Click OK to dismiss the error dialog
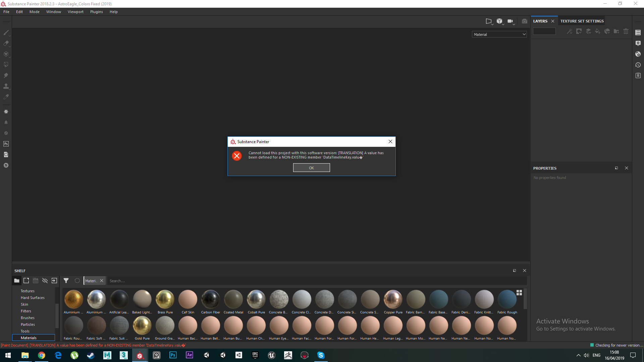This screenshot has height=362, width=644. coord(311,168)
